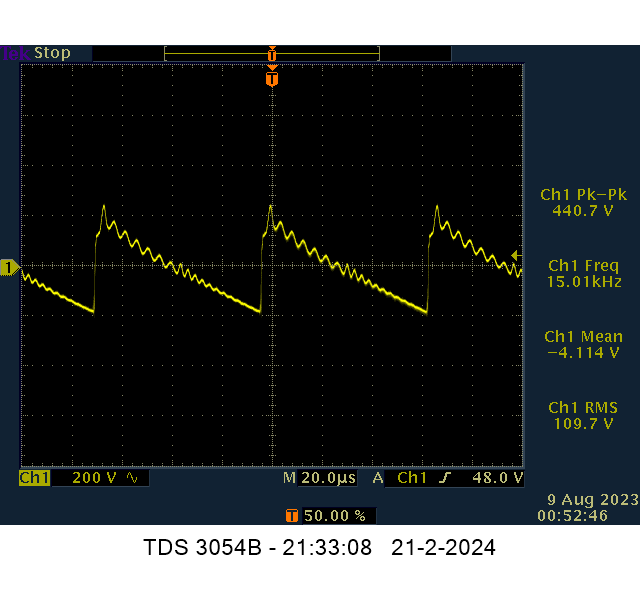640x600 pixels.
Task: Click the waveform record view bar at top
Action: click(x=271, y=52)
